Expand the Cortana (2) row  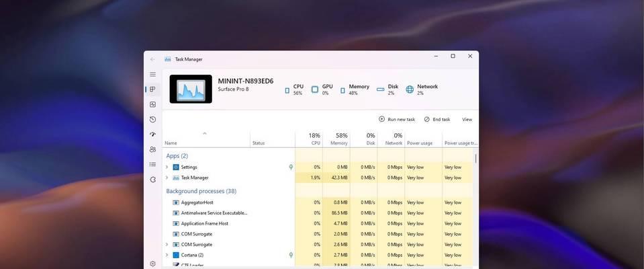pos(167,255)
